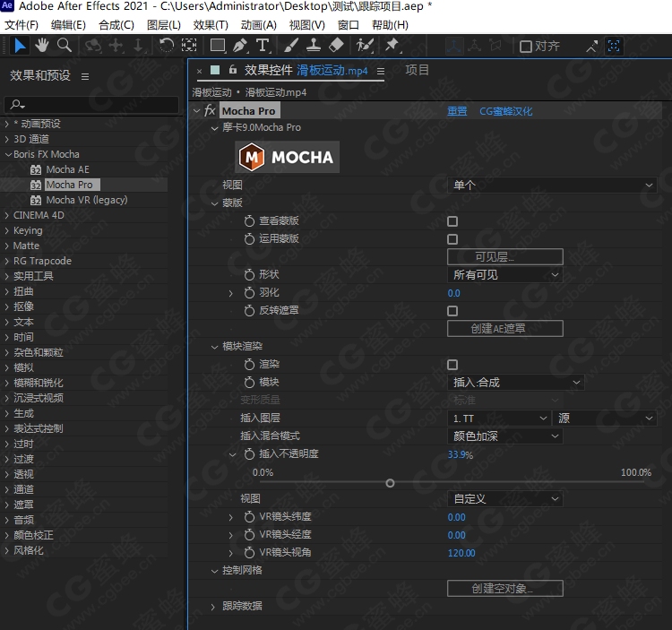Click the CG蜜蜂汉化 link
The height and width of the screenshot is (630, 672).
505,111
